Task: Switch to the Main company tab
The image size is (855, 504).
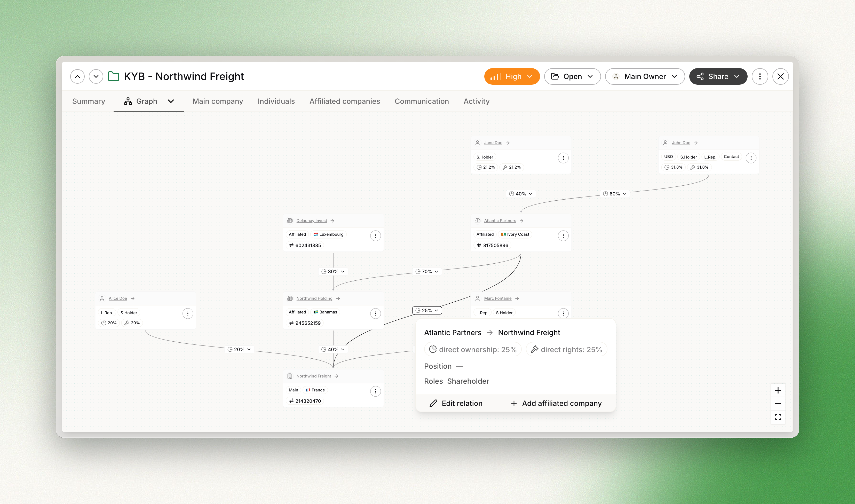Action: tap(218, 101)
